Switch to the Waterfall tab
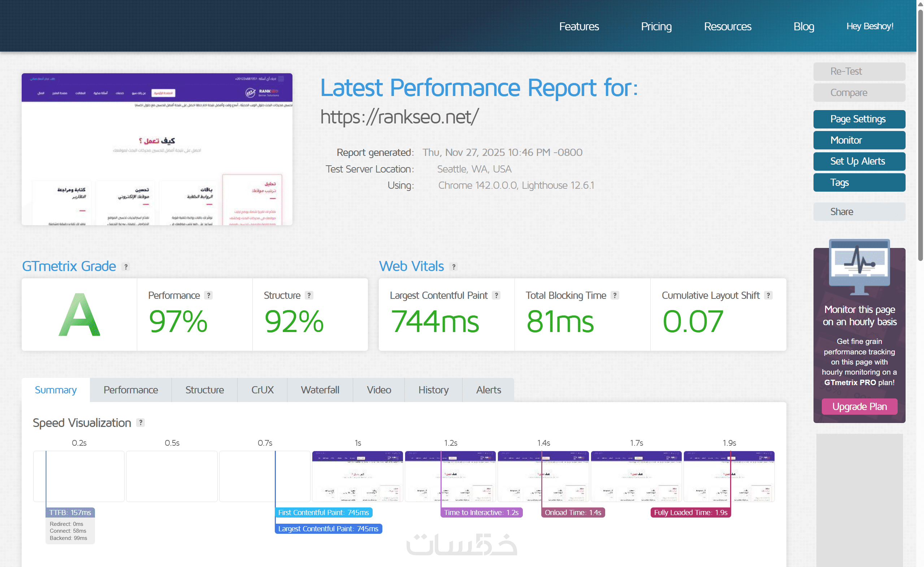Screen dimensions: 924x567 click(x=320, y=390)
